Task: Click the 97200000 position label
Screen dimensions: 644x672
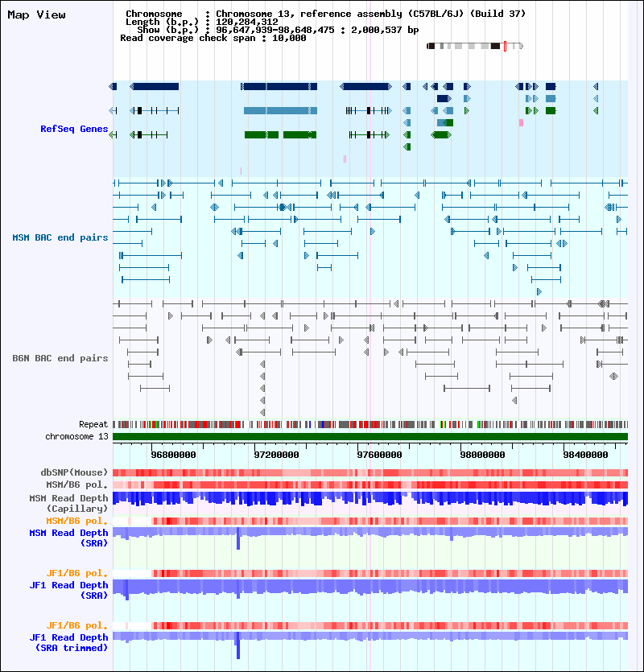Action: pos(276,455)
